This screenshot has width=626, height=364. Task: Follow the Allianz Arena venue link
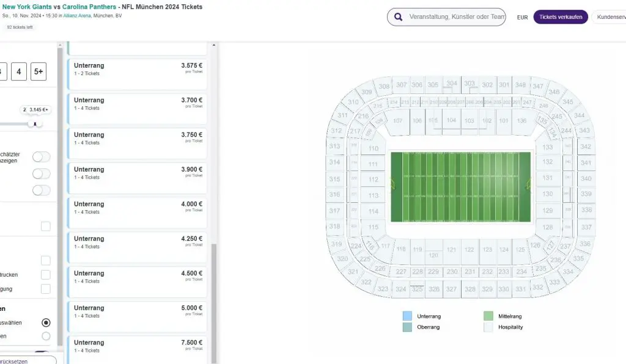pyautogui.click(x=77, y=15)
